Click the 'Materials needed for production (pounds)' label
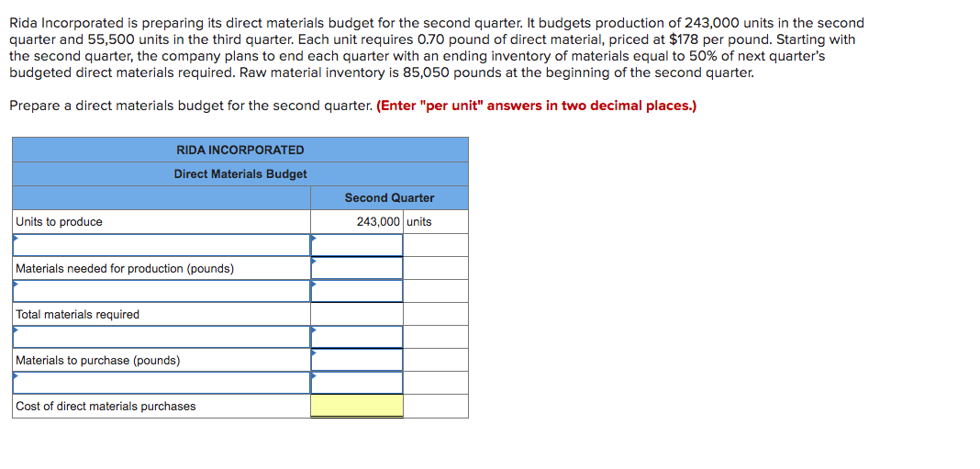Image resolution: width=980 pixels, height=469 pixels. pyautogui.click(x=125, y=269)
